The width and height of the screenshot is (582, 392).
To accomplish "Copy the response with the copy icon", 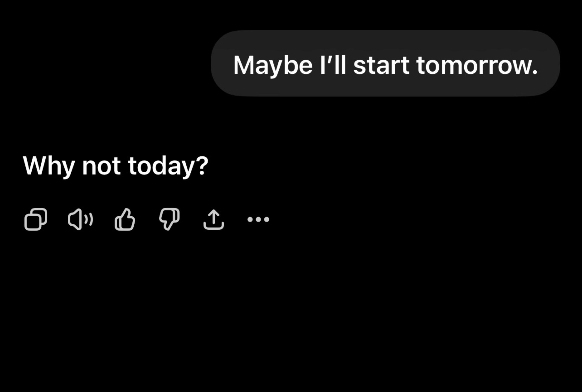I will (x=36, y=219).
